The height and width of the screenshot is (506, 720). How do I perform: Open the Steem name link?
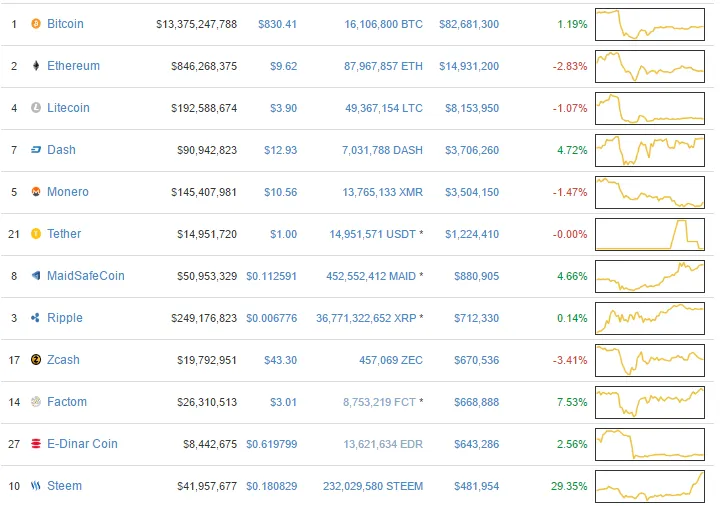click(65, 486)
